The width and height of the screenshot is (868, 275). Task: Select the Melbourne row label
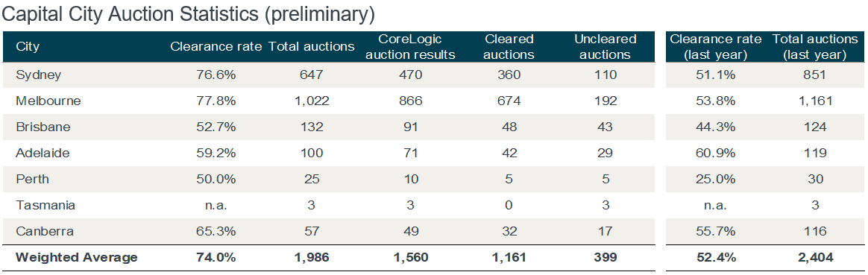pos(48,101)
